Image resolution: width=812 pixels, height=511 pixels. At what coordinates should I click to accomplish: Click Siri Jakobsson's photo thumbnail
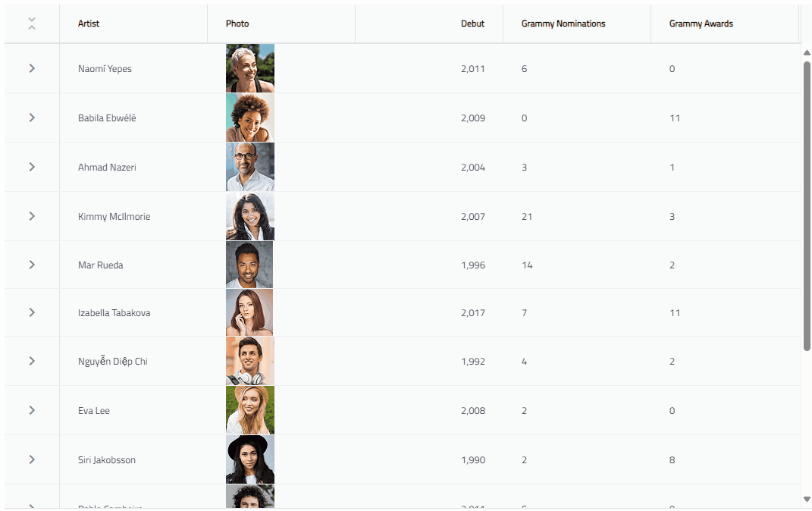250,459
